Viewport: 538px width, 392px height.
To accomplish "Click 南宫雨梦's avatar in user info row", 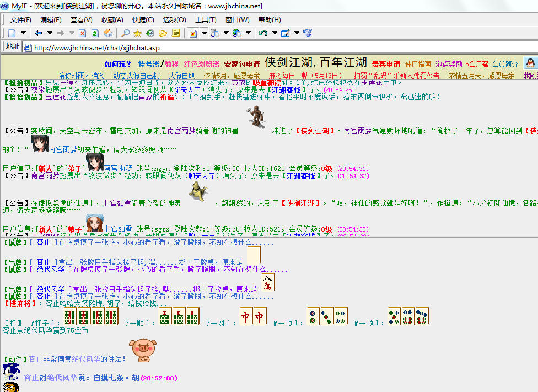I will tap(95, 162).
